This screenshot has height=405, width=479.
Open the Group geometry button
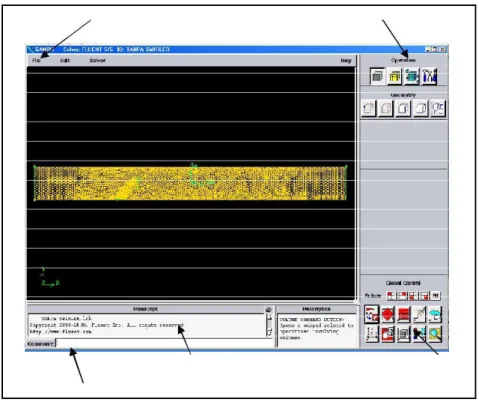coord(438,109)
